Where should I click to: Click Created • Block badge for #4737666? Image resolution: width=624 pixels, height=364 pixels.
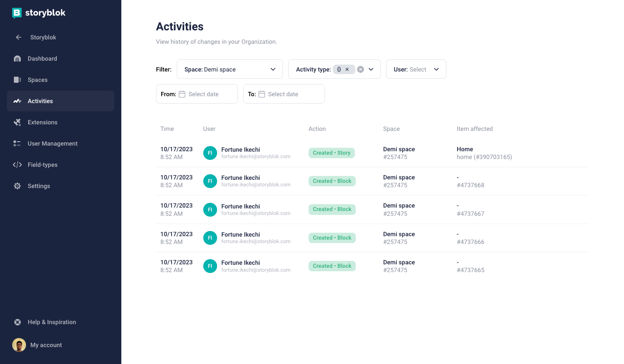pos(332,238)
